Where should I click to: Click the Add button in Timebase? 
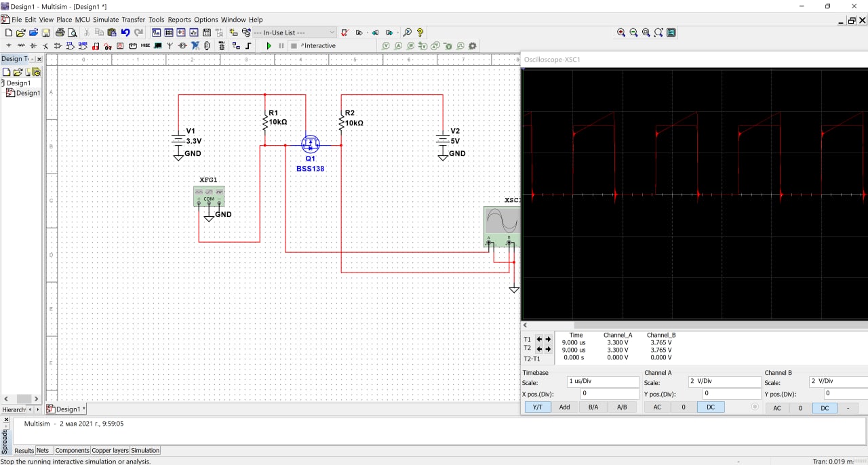click(x=564, y=407)
